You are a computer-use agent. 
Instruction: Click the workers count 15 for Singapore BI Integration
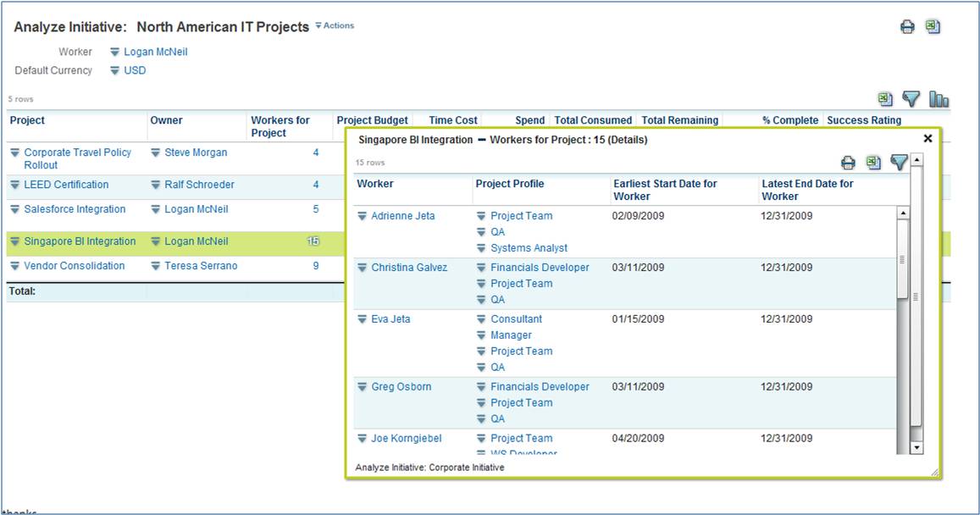pos(314,241)
